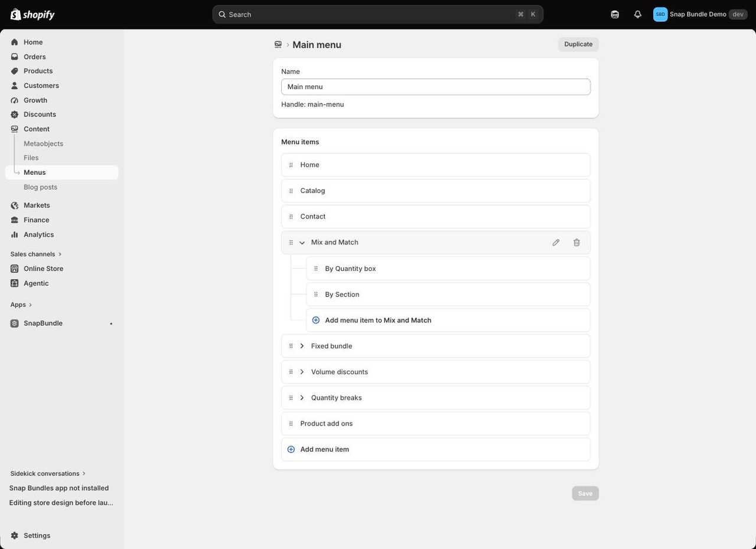Click the plus icon of Add menu item
This screenshot has height=549, width=756.
pos(291,449)
